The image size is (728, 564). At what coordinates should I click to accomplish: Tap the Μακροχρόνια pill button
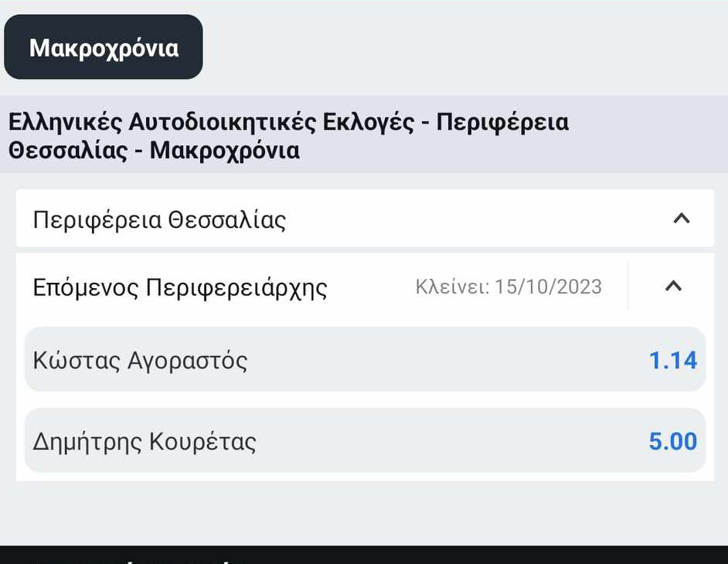point(104,48)
